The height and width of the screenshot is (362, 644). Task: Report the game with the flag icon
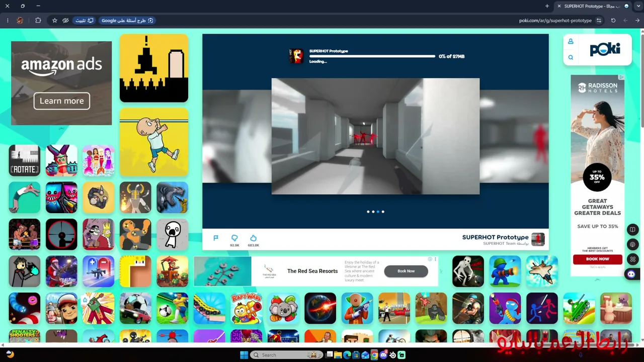[216, 238]
